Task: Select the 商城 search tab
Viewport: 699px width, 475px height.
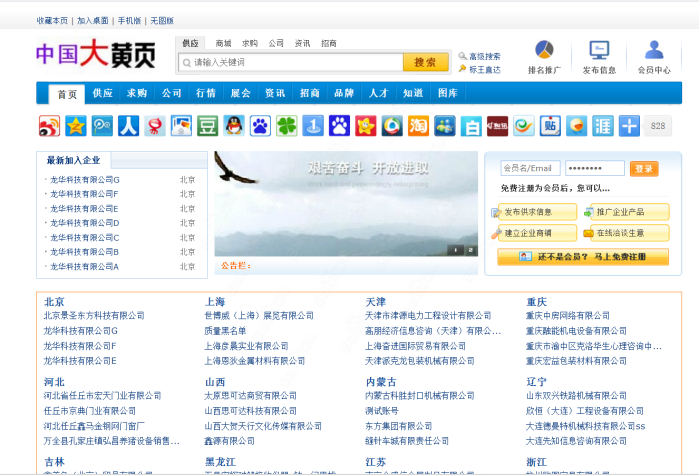Action: (223, 43)
